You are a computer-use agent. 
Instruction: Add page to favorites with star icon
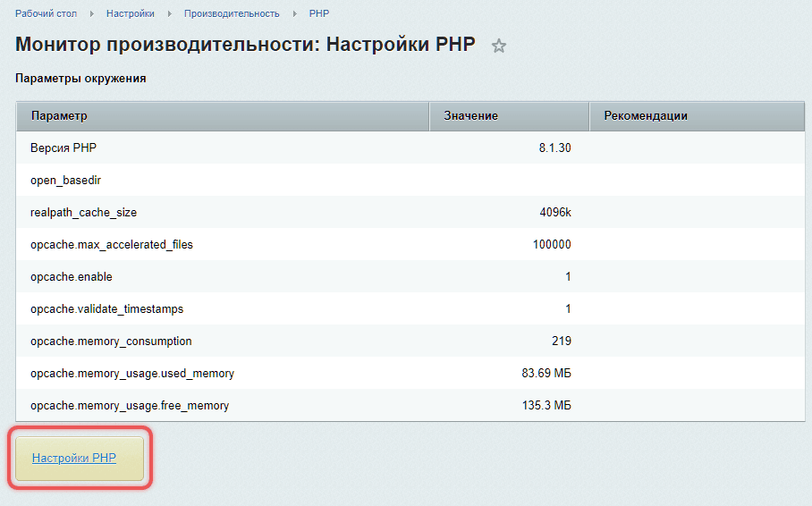click(499, 46)
